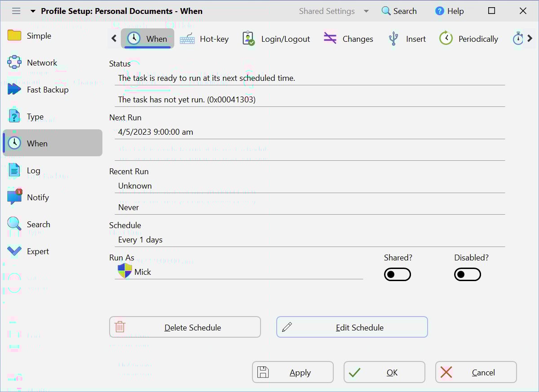Open Help via question mark icon
Viewport: 539px width, 392px height.
(440, 11)
